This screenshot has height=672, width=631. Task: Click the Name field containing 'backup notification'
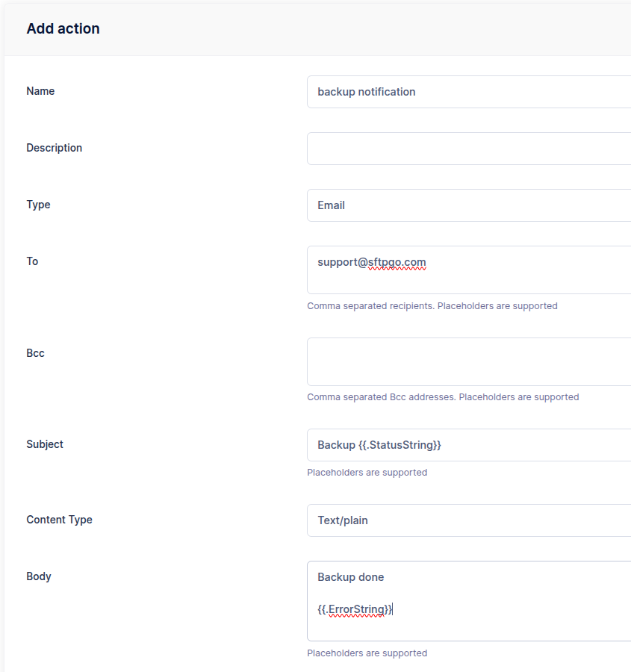click(468, 92)
